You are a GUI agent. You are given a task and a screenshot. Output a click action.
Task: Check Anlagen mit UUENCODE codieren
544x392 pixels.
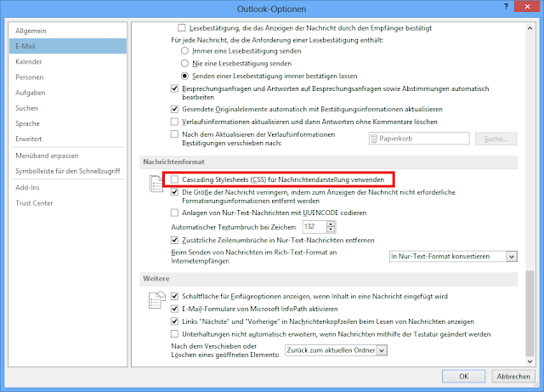coord(174,213)
